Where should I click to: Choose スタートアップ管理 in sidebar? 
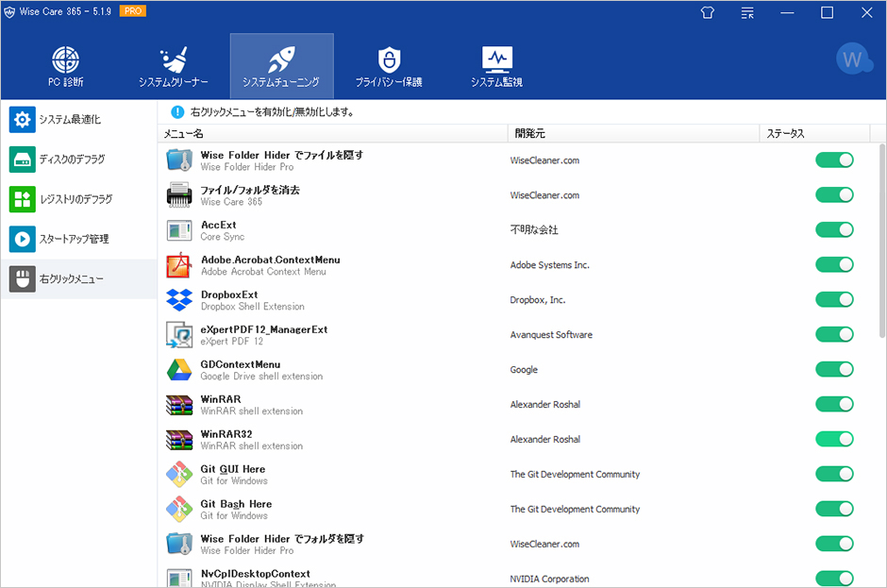78,239
